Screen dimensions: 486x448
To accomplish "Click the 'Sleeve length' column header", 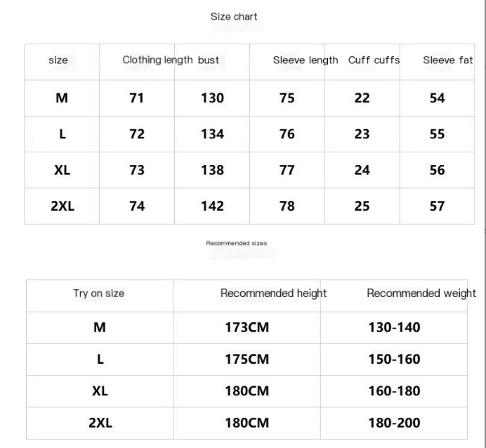I will [305, 60].
